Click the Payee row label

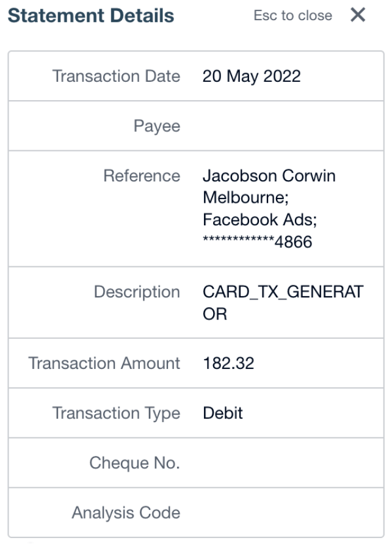(157, 126)
